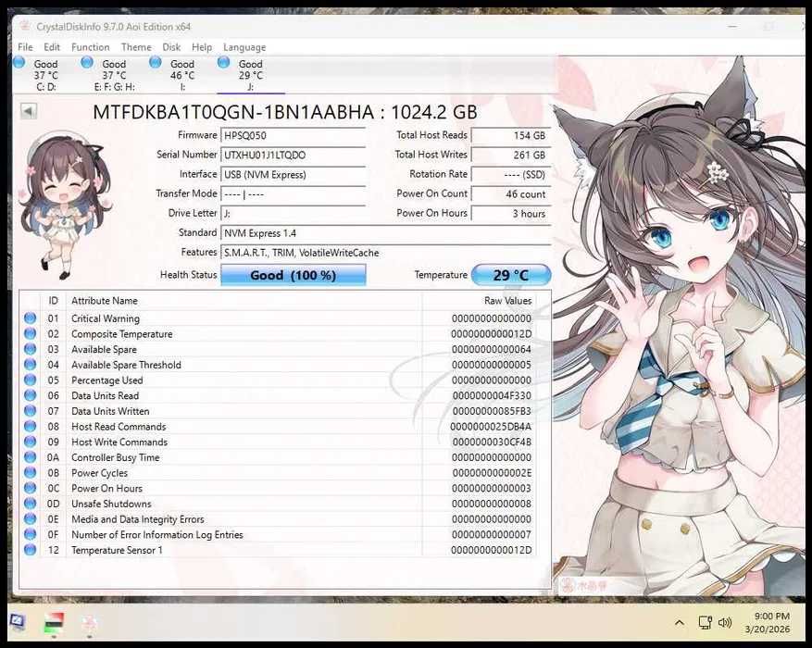The height and width of the screenshot is (648, 812).
Task: Click status icon for Host Write Commands
Action: (30, 442)
